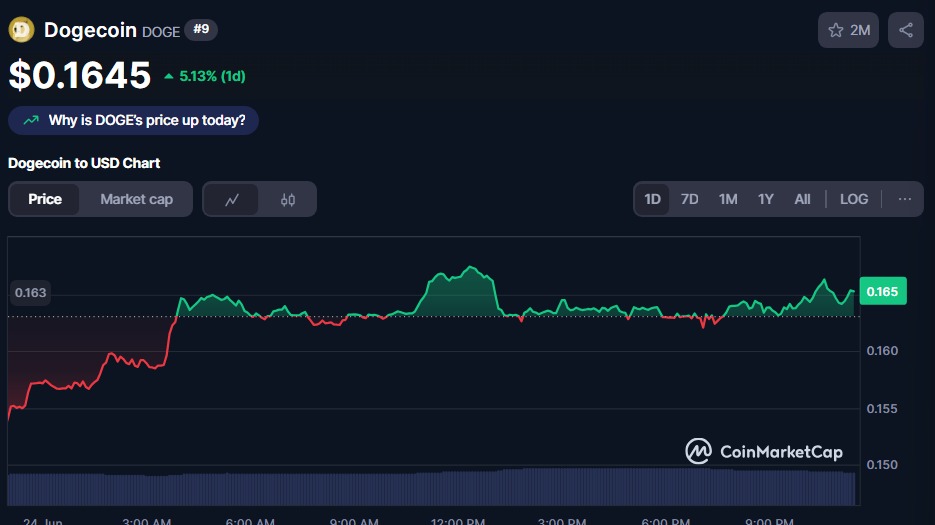Choose the 1Y time range
The width and height of the screenshot is (935, 525).
tap(766, 199)
